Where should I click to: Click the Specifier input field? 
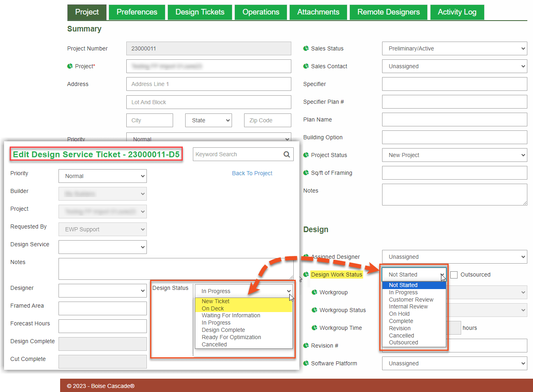(x=454, y=84)
